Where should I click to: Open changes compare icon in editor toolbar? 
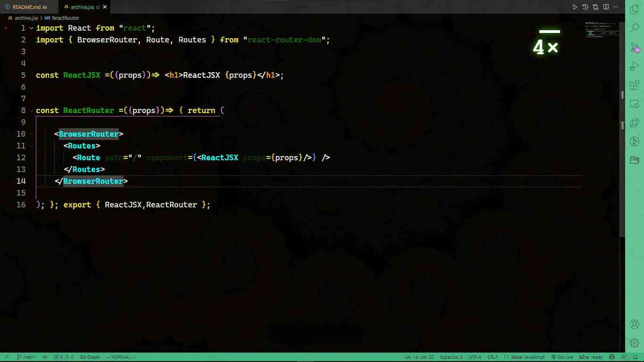595,7
